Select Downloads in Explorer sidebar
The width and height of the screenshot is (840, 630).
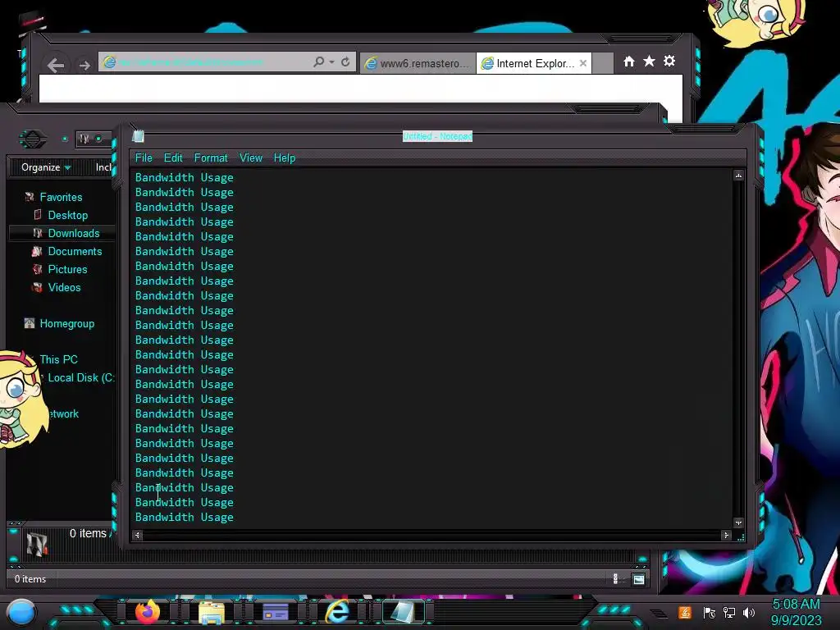[74, 234]
